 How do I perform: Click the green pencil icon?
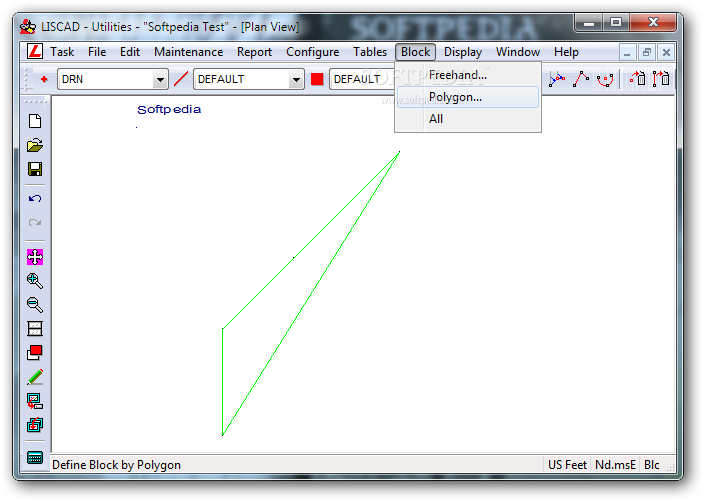click(35, 377)
